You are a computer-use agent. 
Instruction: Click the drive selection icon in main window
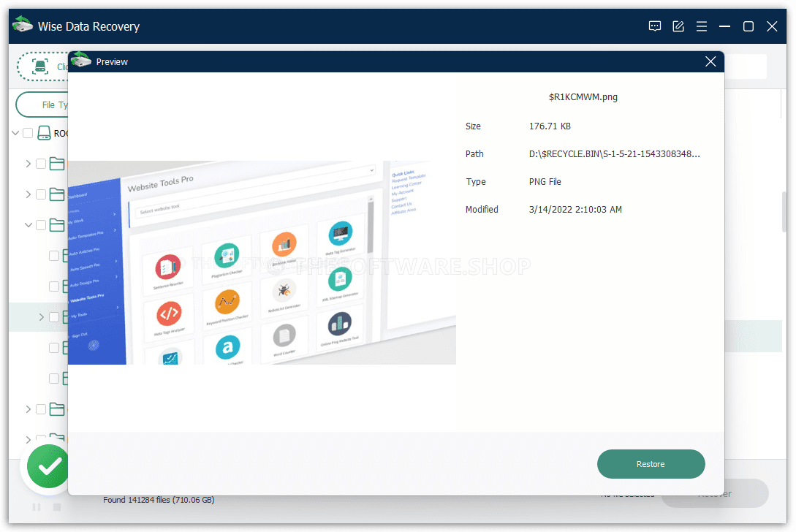(40, 66)
